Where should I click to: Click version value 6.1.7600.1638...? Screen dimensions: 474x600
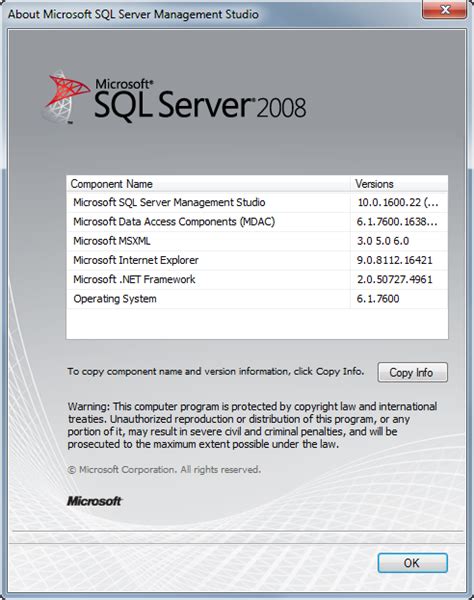click(x=397, y=222)
